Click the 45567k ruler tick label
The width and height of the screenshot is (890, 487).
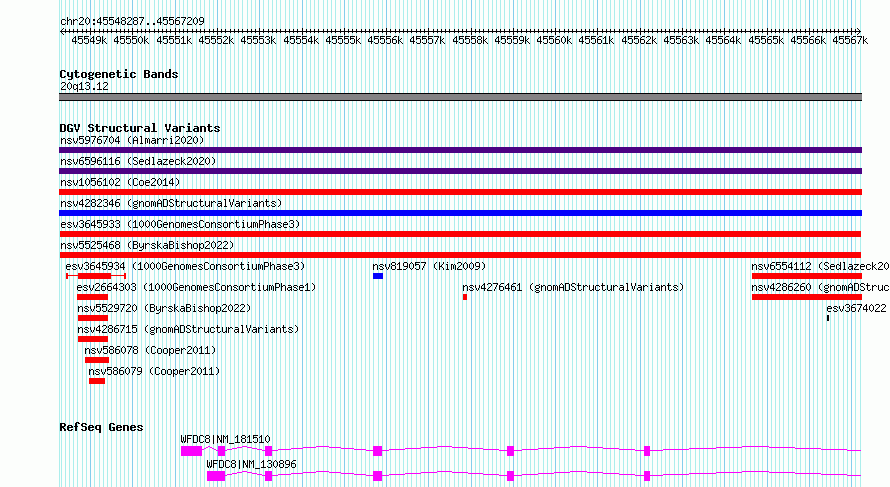(850, 40)
